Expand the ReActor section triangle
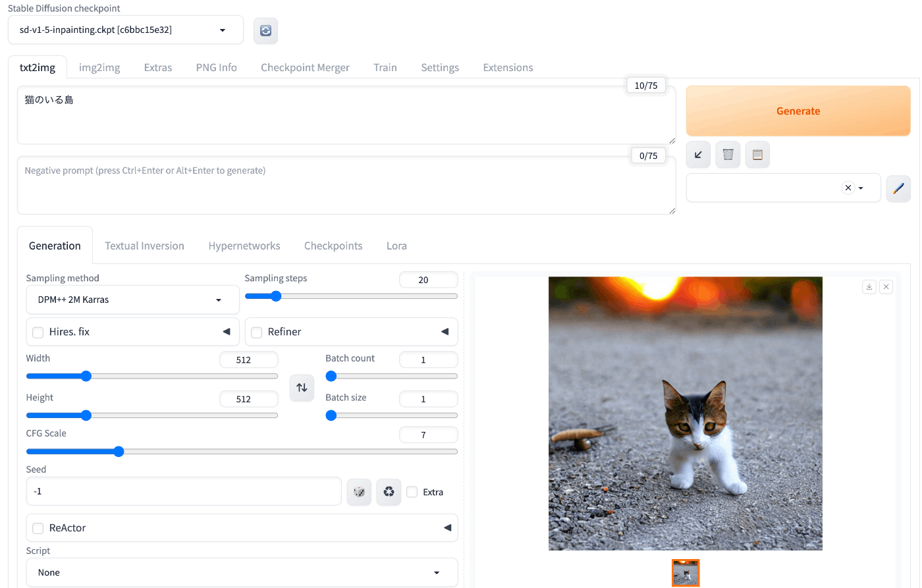 [x=448, y=527]
